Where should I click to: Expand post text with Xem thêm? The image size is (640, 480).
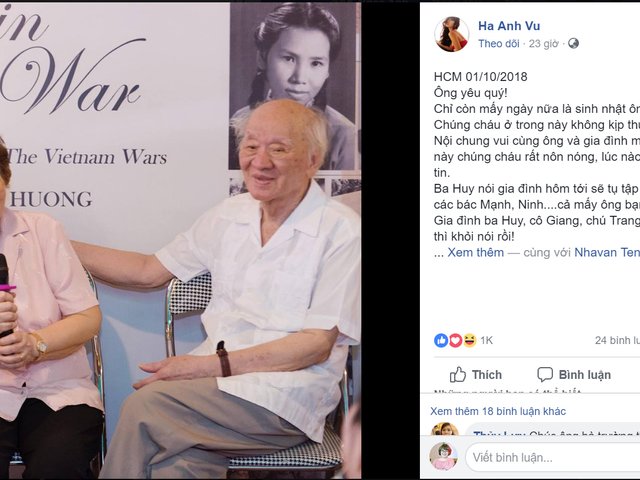476,252
